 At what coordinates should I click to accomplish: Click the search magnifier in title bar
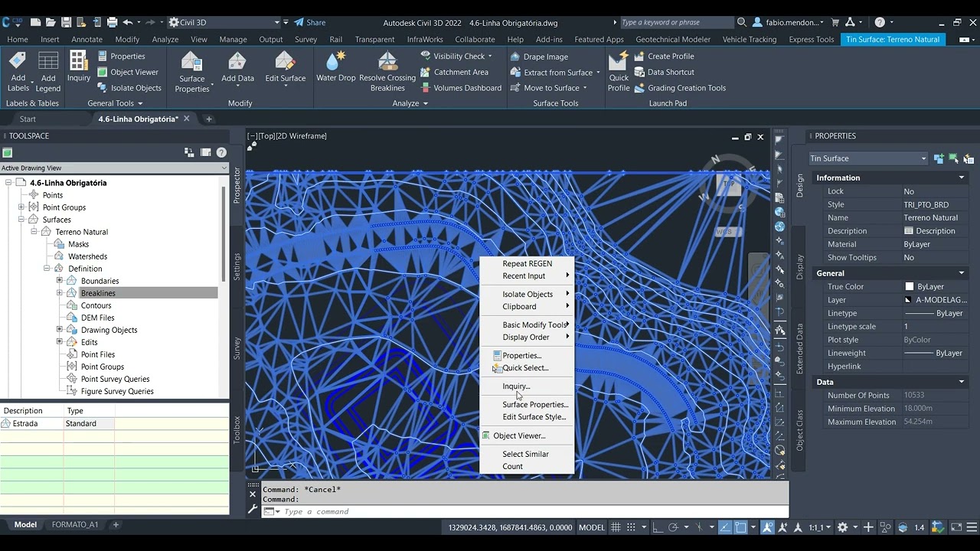pyautogui.click(x=741, y=22)
